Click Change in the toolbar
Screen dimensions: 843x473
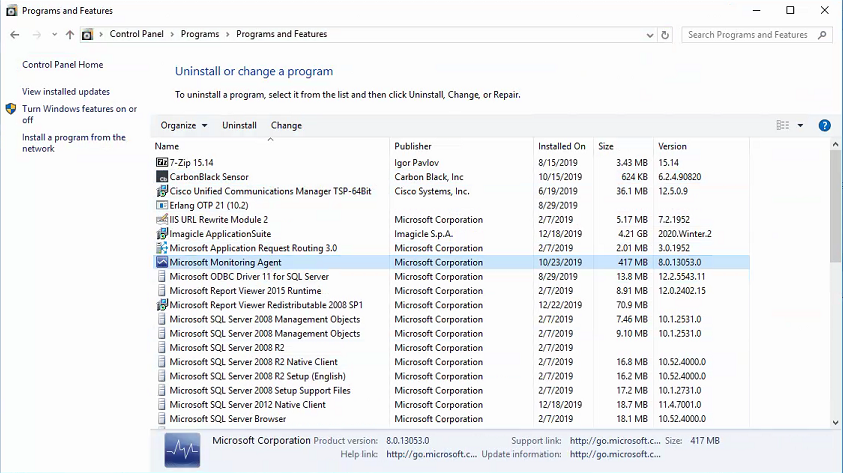(286, 126)
